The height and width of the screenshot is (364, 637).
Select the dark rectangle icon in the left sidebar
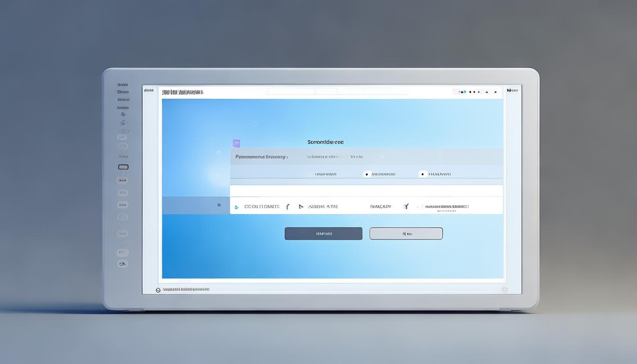point(123,167)
